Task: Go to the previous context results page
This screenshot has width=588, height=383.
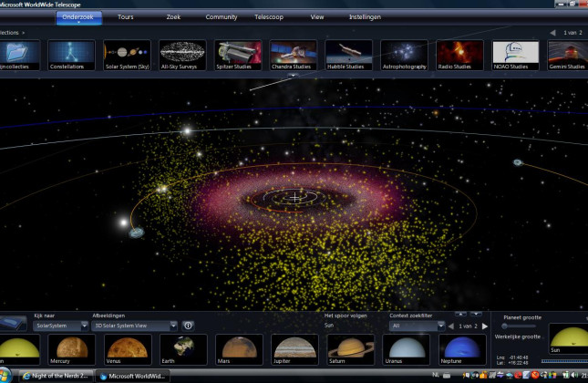Action: [451, 326]
